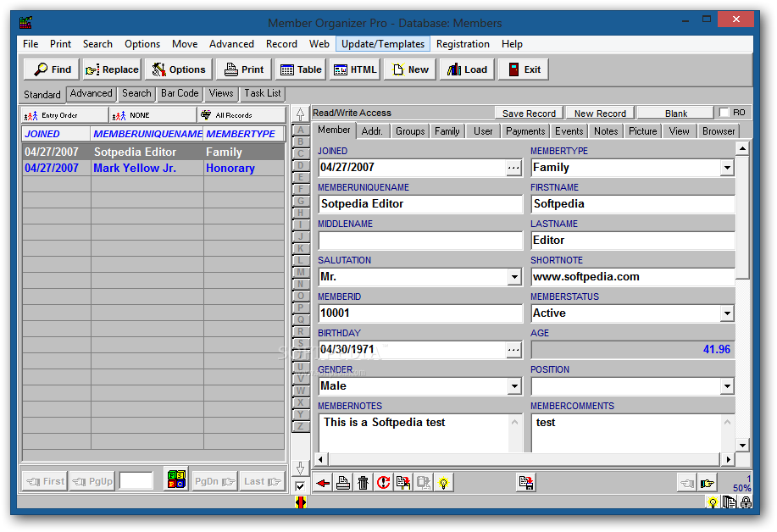Click the Load toolbar button

pos(467,69)
